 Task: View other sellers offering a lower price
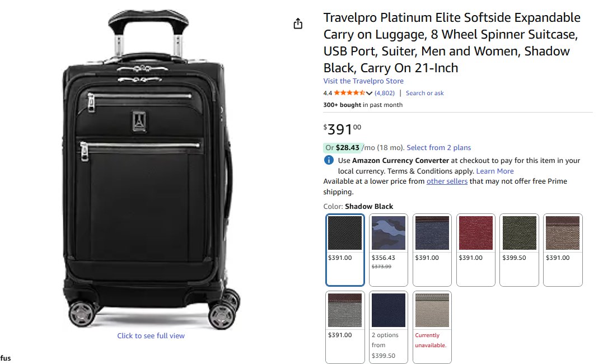tap(447, 181)
